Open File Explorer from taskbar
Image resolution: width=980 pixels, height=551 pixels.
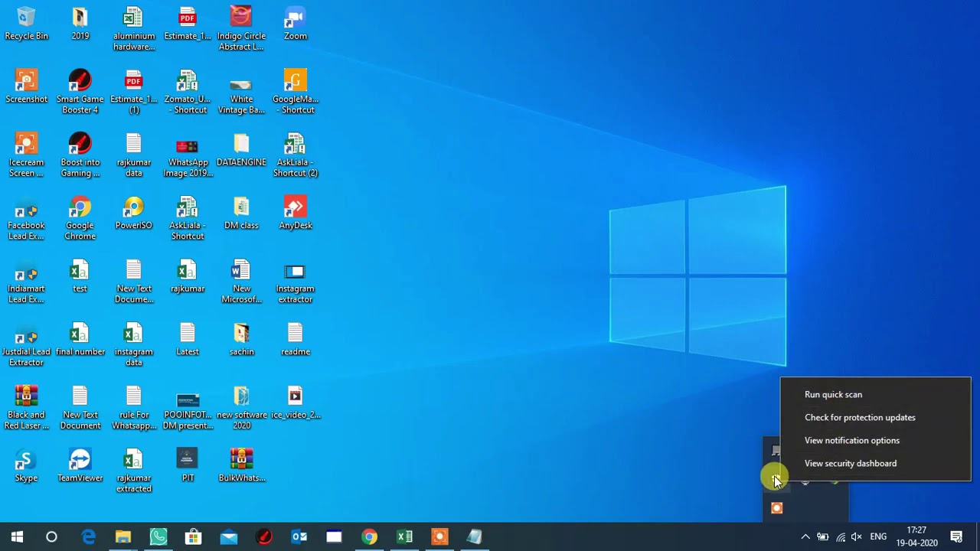click(x=123, y=536)
